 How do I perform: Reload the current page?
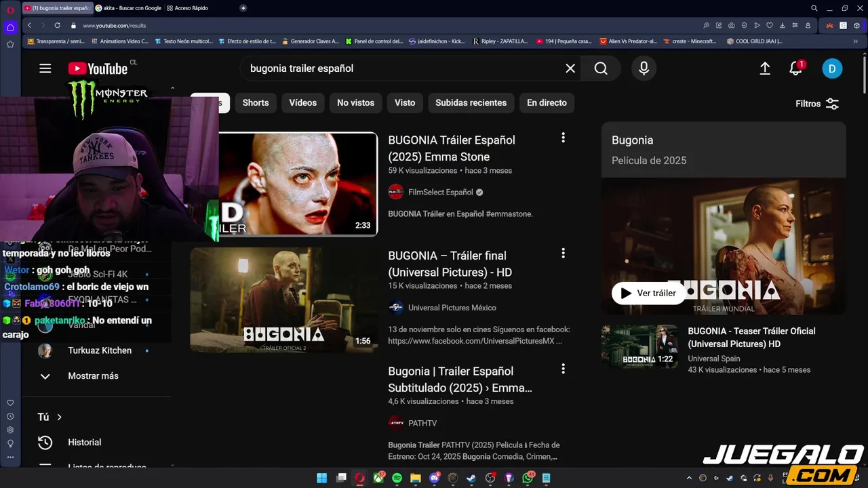57,25
